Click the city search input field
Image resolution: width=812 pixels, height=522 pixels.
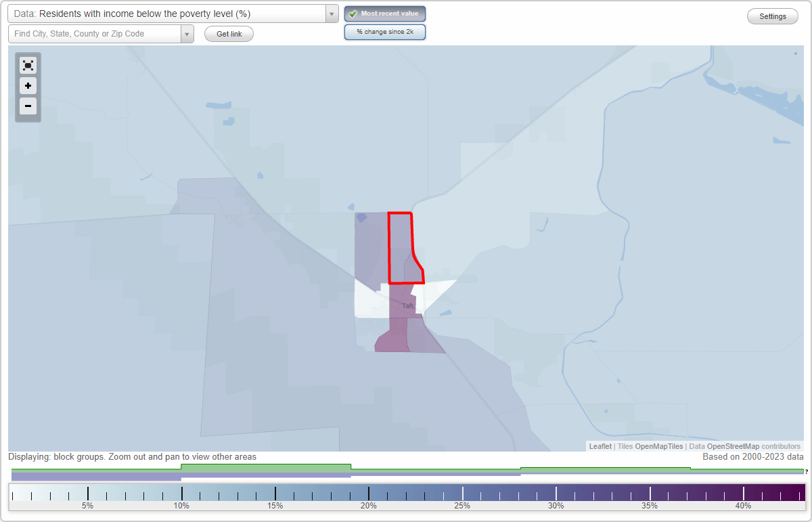pyautogui.click(x=95, y=33)
